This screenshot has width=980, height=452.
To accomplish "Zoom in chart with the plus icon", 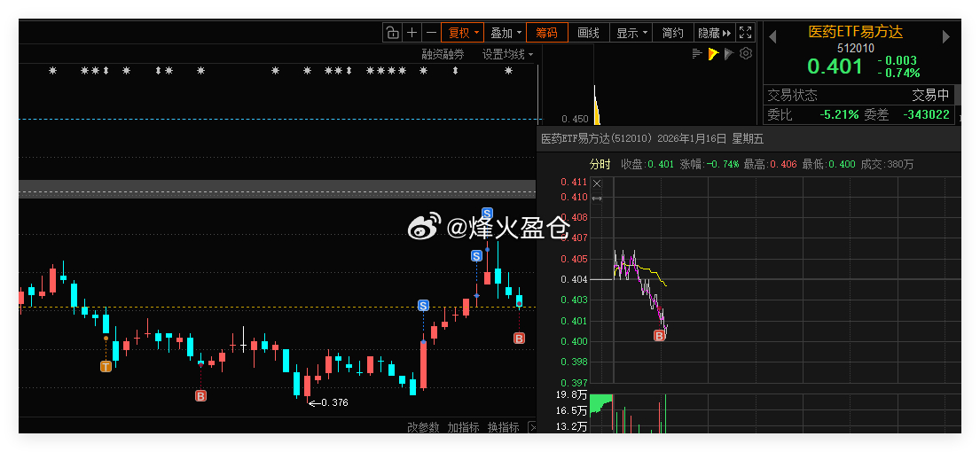I will point(412,33).
